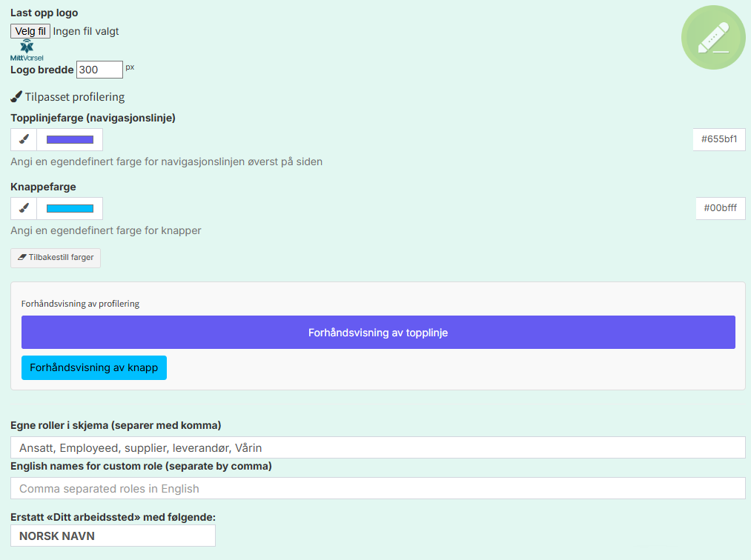Image resolution: width=751 pixels, height=560 pixels.
Task: Select the MittVarsel logo image
Action: 27,50
